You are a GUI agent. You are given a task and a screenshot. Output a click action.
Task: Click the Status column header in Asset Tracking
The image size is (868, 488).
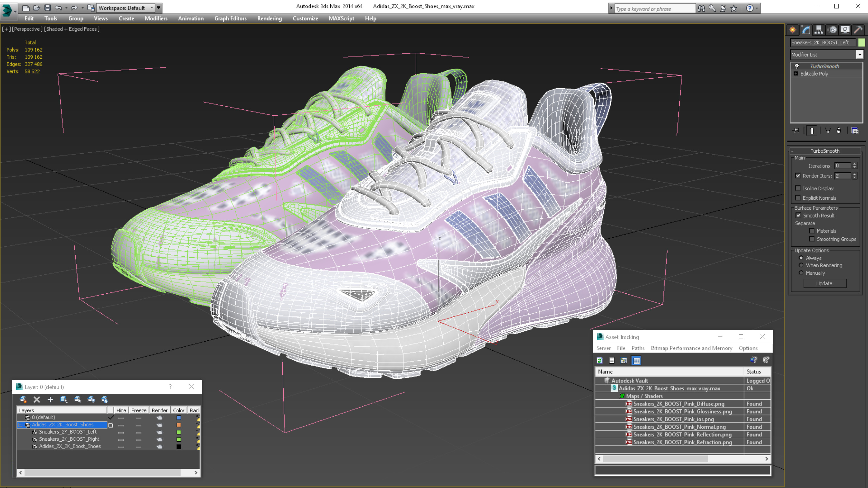pyautogui.click(x=757, y=371)
